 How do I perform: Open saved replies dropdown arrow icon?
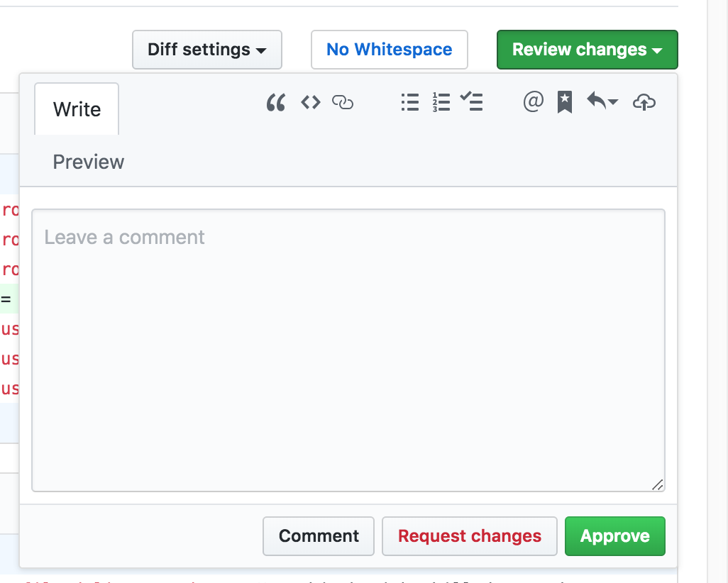[x=602, y=101]
